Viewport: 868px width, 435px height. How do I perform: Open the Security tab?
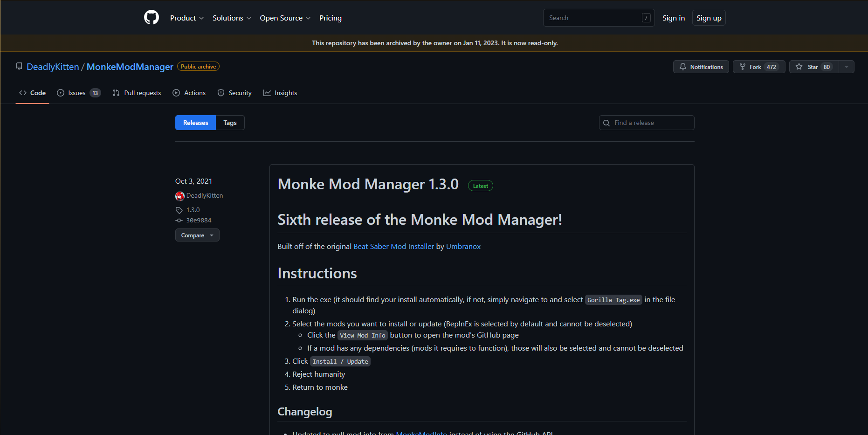pyautogui.click(x=234, y=93)
